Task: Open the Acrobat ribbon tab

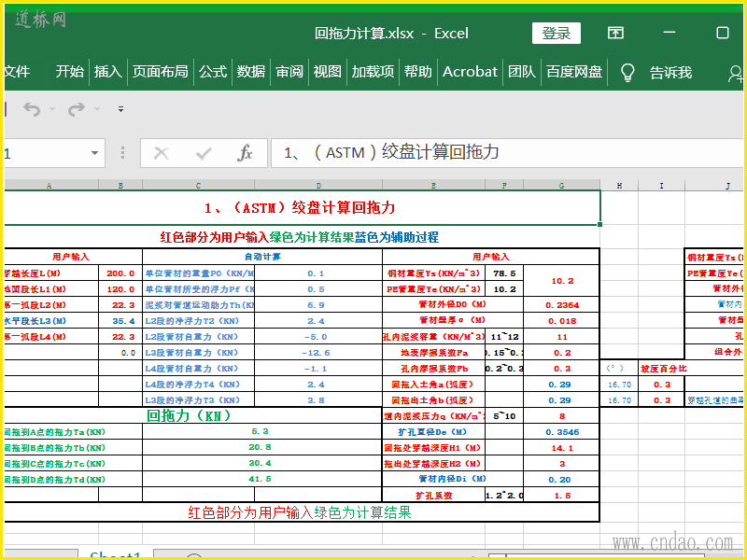Action: pos(471,72)
